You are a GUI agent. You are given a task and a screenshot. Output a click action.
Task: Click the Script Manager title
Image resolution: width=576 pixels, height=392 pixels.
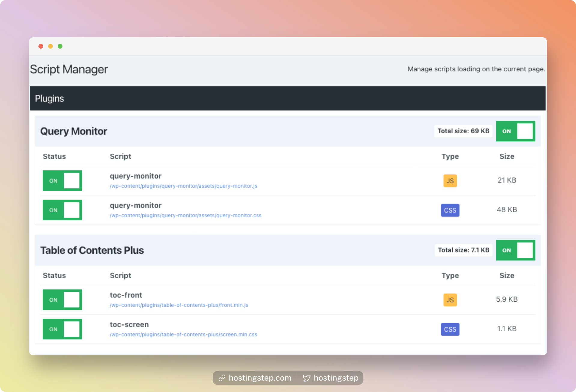69,69
